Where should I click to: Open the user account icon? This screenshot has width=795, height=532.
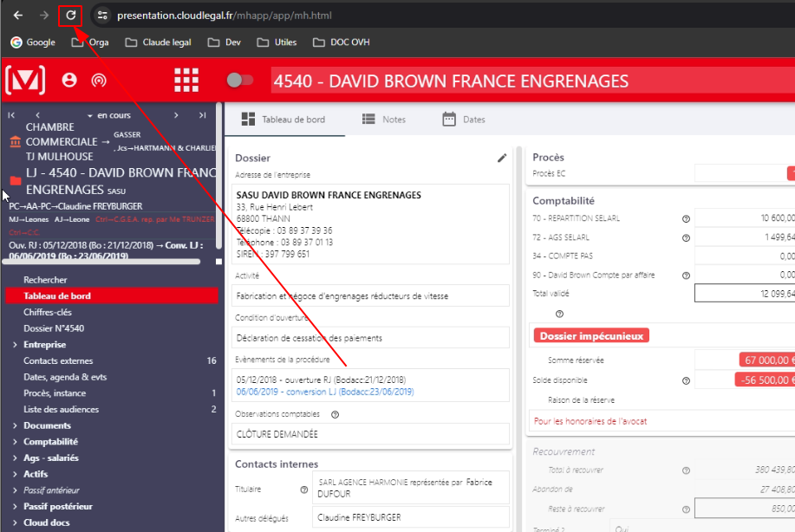tap(69, 80)
